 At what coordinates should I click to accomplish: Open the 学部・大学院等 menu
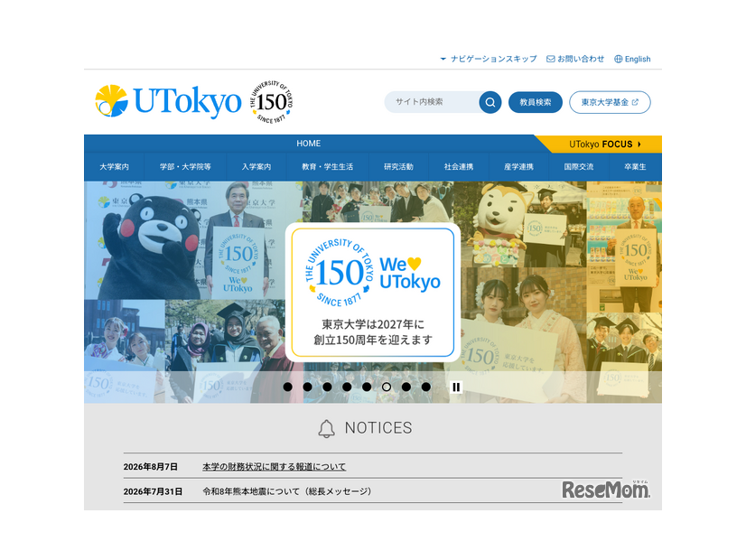tap(185, 167)
